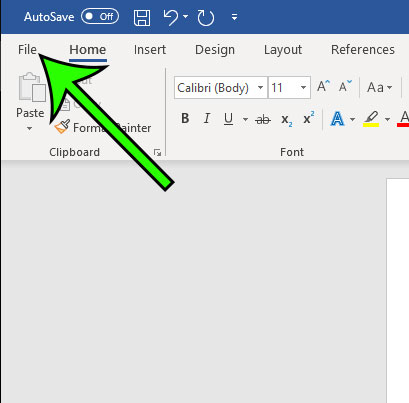Open the underline style dropdown arrow
The image size is (409, 403).
(245, 119)
